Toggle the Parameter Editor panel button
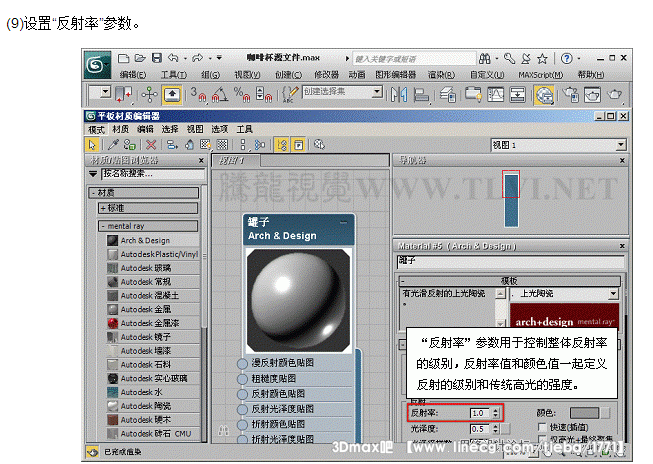 click(299, 145)
